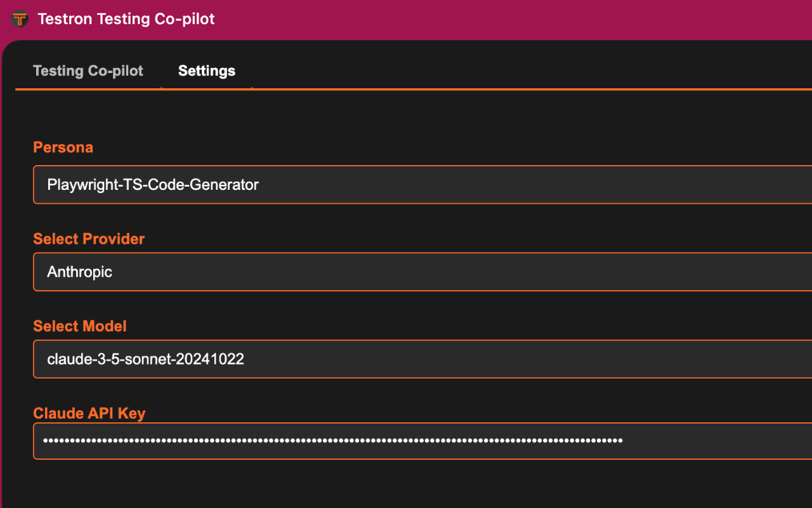Screen dimensions: 812x508
Task: Click the Testron logo icon
Action: [20, 19]
